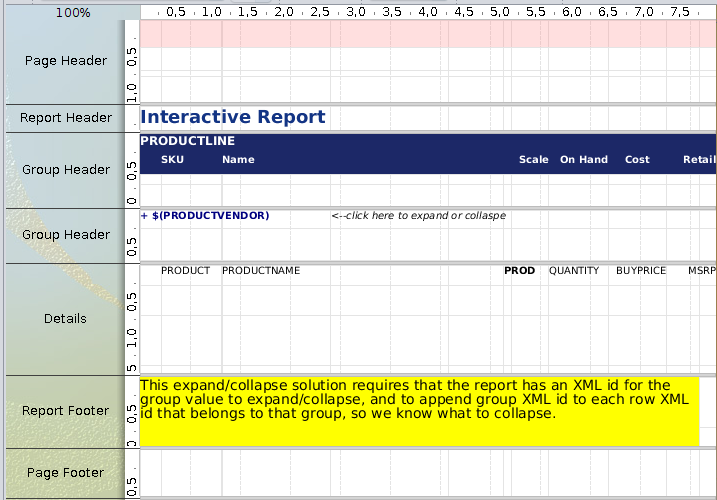Select the Name column header label
Image resolution: width=717 pixels, height=500 pixels.
pos(238,159)
